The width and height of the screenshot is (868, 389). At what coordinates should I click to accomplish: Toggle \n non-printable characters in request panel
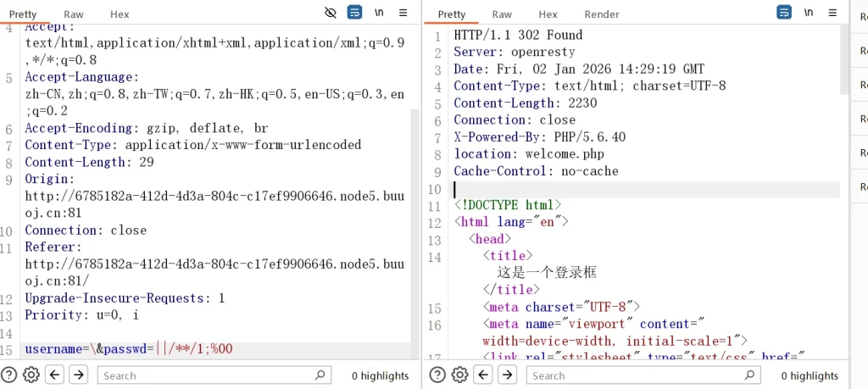380,13
